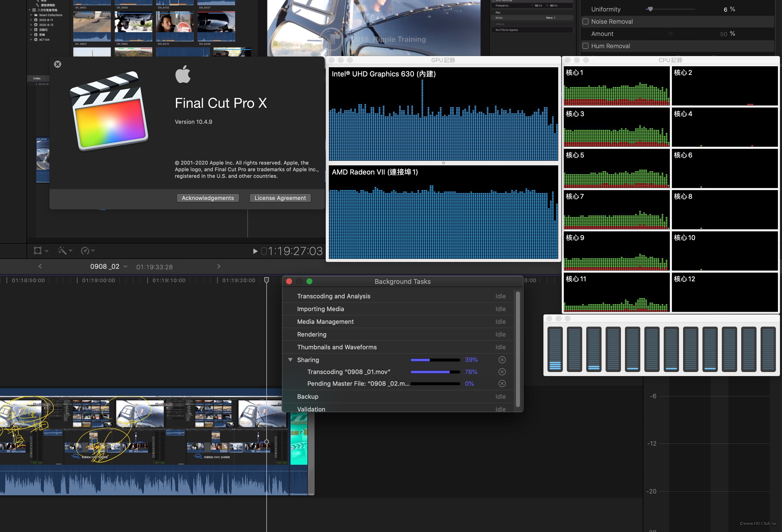
Task: Enable the Noise Removal checkbox
Action: (x=585, y=21)
